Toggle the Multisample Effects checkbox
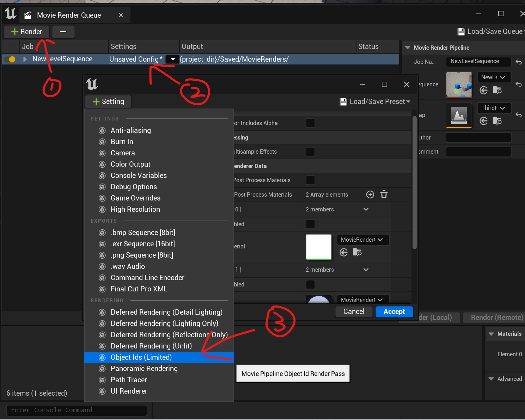Image resolution: width=525 pixels, height=420 pixels. click(310, 152)
